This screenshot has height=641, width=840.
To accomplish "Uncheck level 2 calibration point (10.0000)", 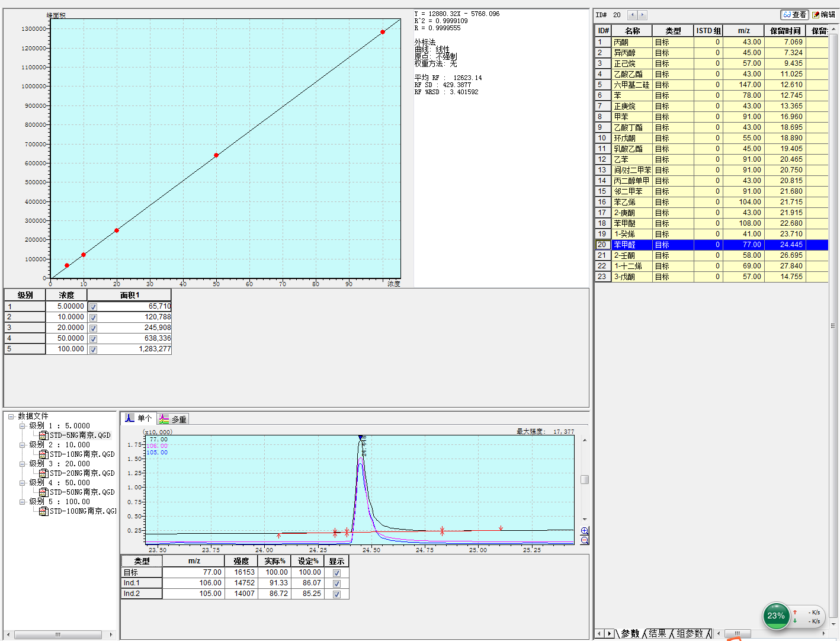I will point(93,318).
